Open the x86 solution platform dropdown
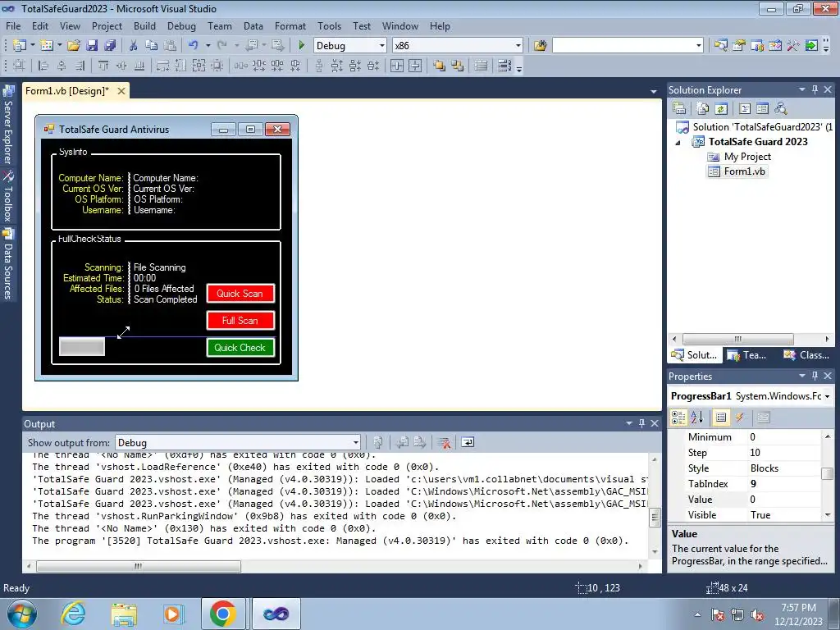The width and height of the screenshot is (840, 630). pos(518,46)
